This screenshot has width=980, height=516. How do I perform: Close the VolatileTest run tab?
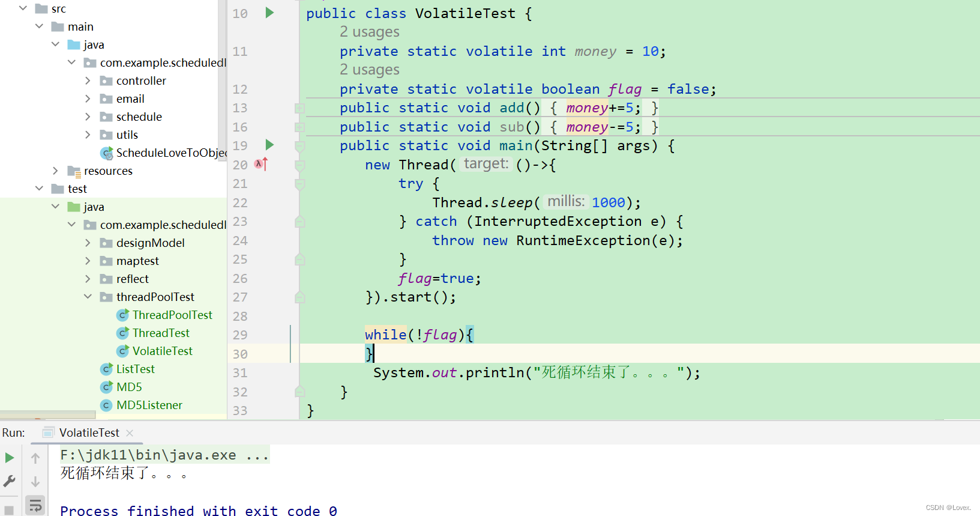[x=130, y=433]
